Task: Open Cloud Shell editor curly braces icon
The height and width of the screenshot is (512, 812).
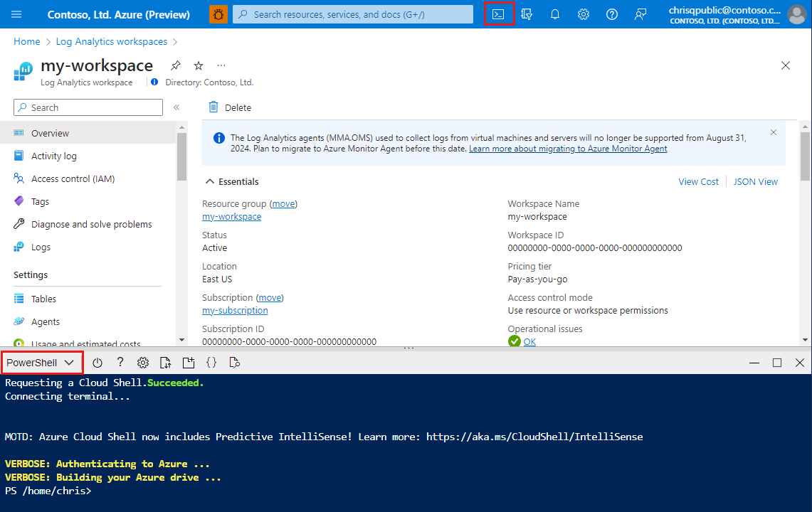Action: click(211, 363)
